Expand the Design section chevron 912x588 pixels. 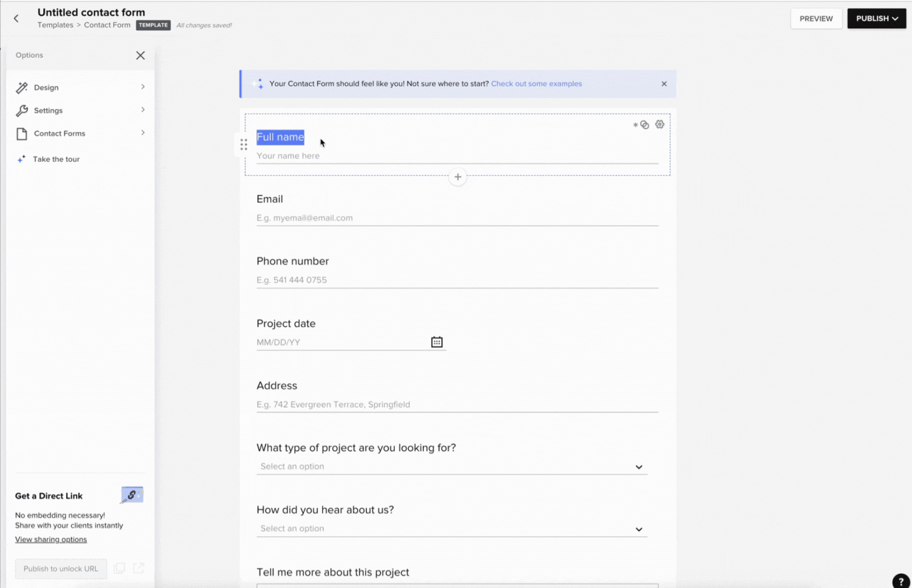pos(142,87)
